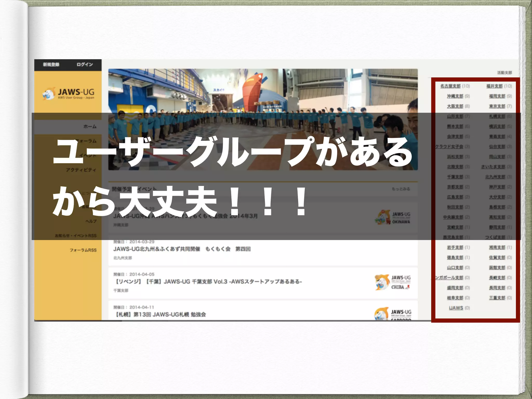Click the JAWS-UG CHIBA event logo
Viewport: 532px width, 399px height.
(x=393, y=282)
